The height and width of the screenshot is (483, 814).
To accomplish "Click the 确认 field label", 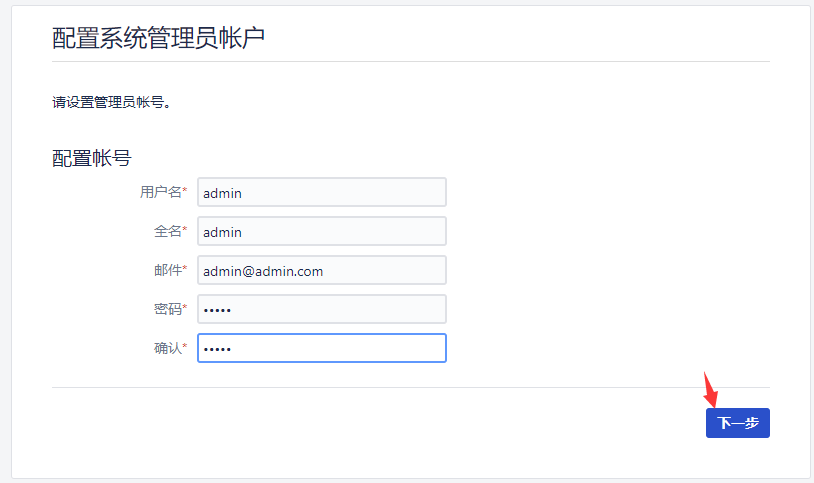I will coord(167,348).
